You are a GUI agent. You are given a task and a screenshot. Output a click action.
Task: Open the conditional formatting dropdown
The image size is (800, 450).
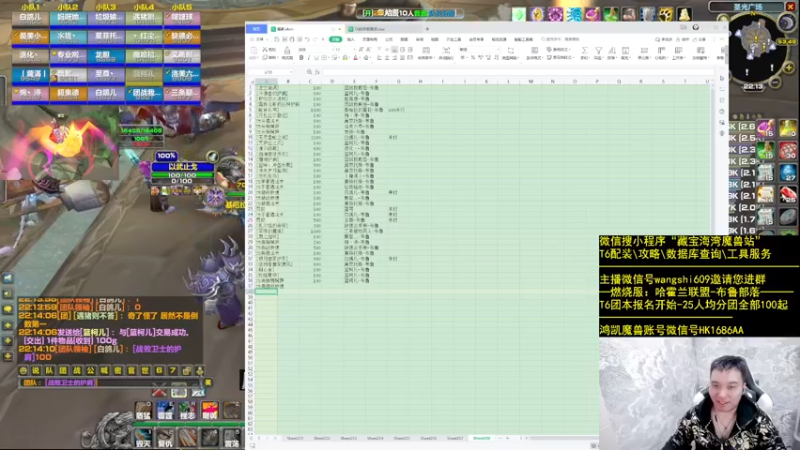(534, 53)
